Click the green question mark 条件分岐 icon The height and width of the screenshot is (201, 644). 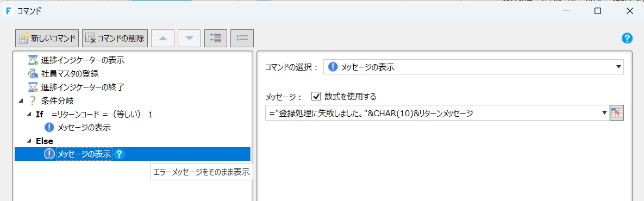33,101
